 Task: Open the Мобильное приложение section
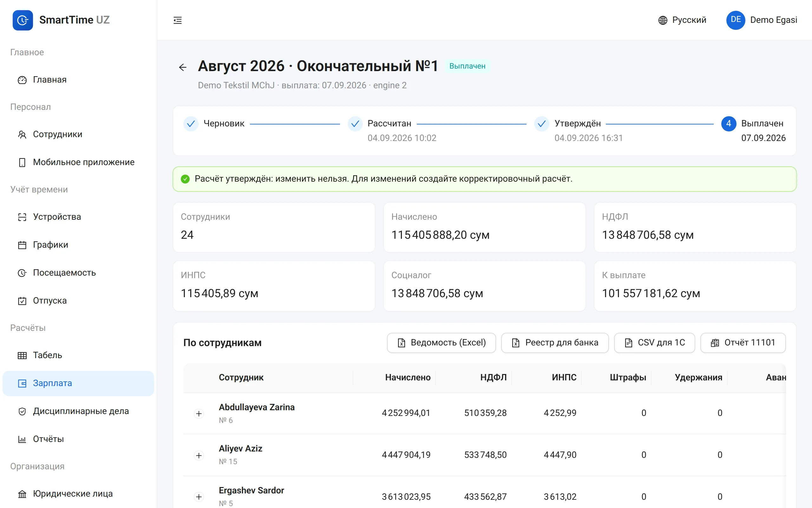(78, 162)
